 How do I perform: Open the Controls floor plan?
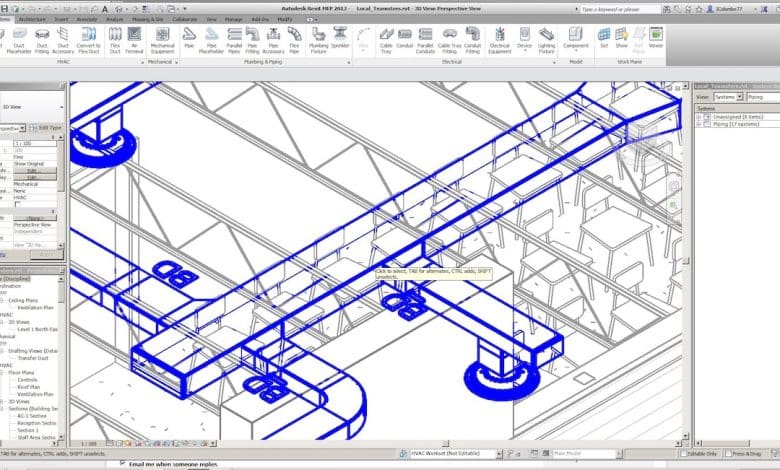tap(27, 380)
